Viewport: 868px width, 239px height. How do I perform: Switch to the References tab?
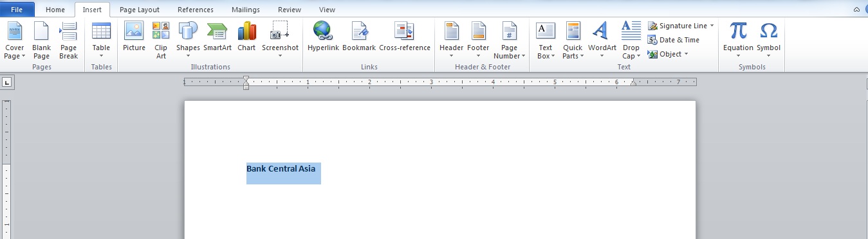(196, 10)
